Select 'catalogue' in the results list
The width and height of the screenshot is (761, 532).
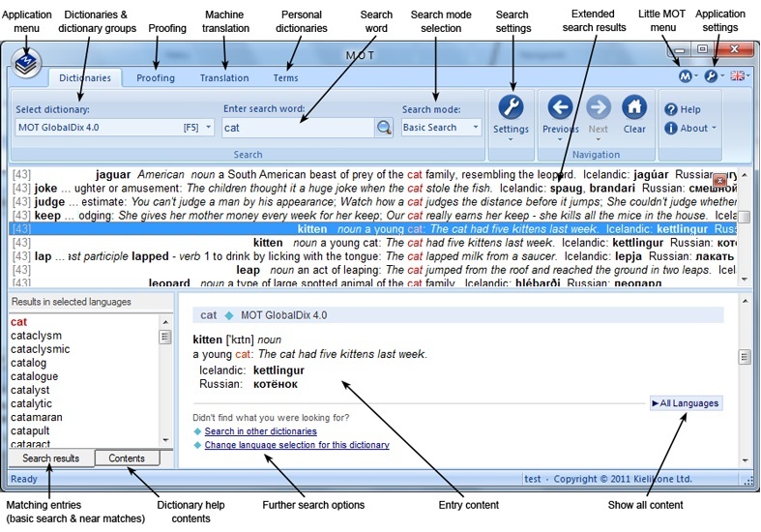tap(35, 376)
